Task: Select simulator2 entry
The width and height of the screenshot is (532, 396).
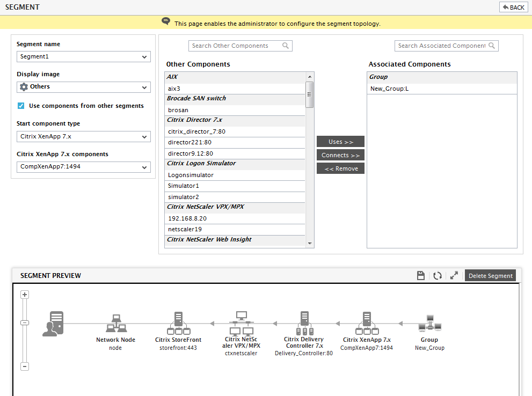Action: pos(235,197)
